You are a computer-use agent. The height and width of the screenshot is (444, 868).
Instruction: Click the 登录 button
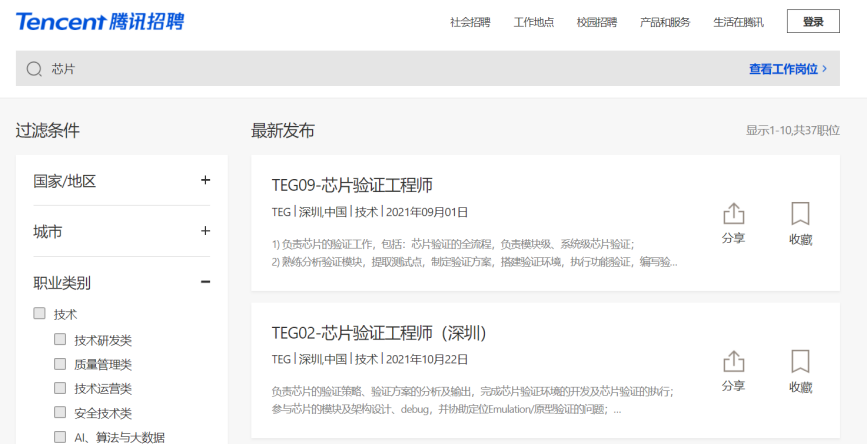coord(813,22)
